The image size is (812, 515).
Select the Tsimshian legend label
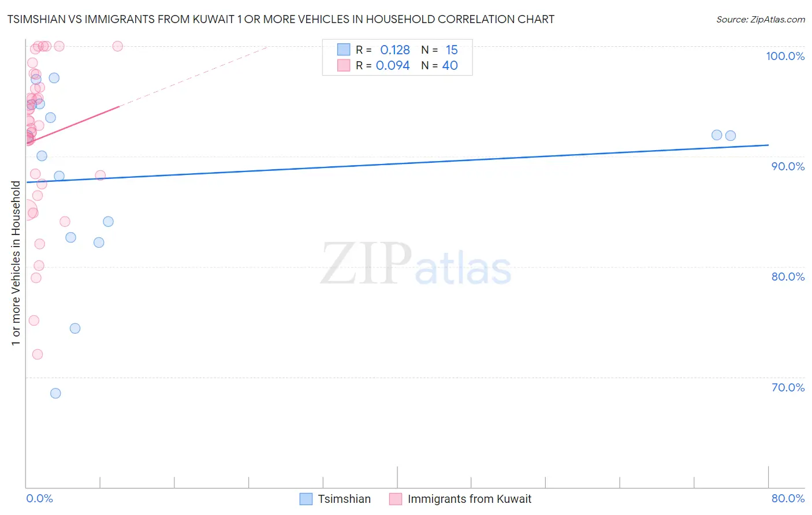click(x=344, y=499)
